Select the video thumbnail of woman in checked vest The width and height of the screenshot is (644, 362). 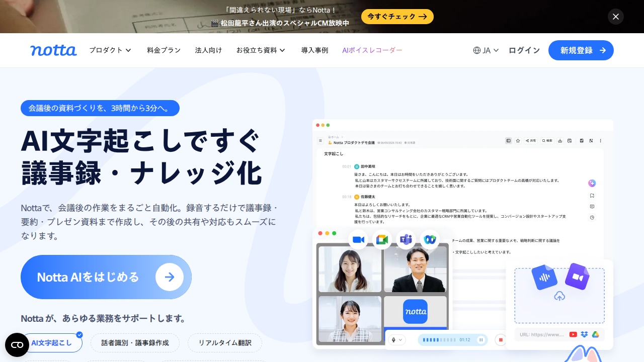coord(350,319)
